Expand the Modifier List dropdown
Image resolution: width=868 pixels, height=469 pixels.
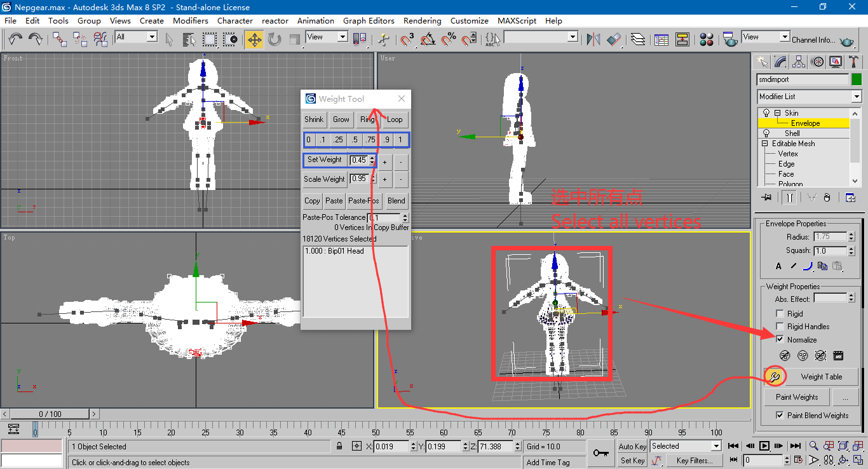click(856, 97)
